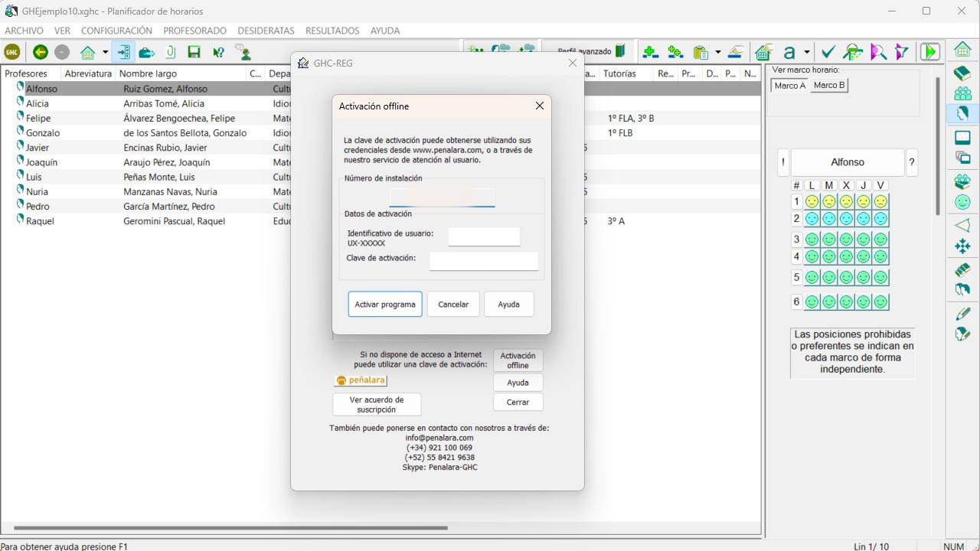Click the GHC logo toolbar icon

point(12,52)
